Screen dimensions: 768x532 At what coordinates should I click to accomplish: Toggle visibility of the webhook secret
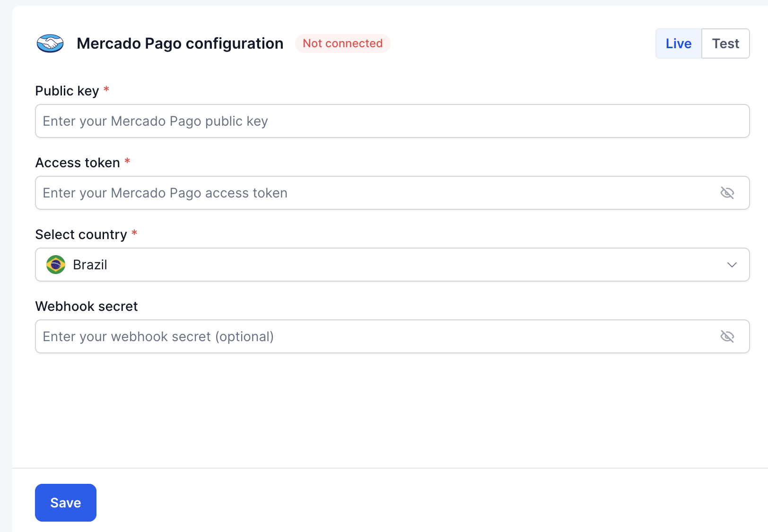(x=727, y=336)
